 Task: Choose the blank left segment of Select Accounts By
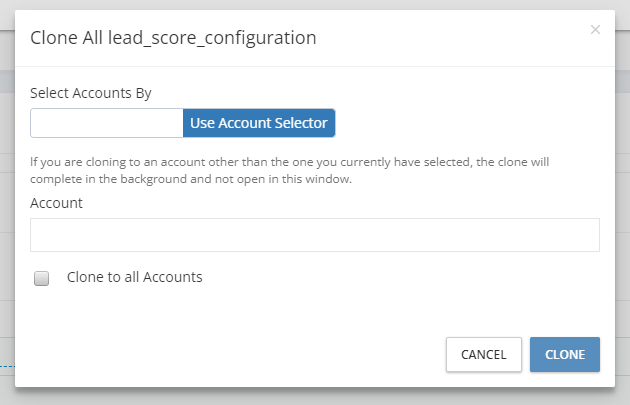coord(107,123)
